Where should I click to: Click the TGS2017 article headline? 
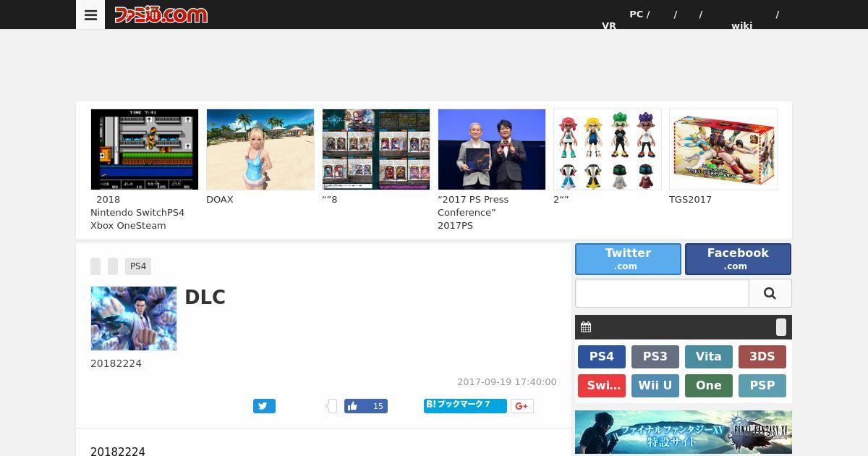coord(690,199)
